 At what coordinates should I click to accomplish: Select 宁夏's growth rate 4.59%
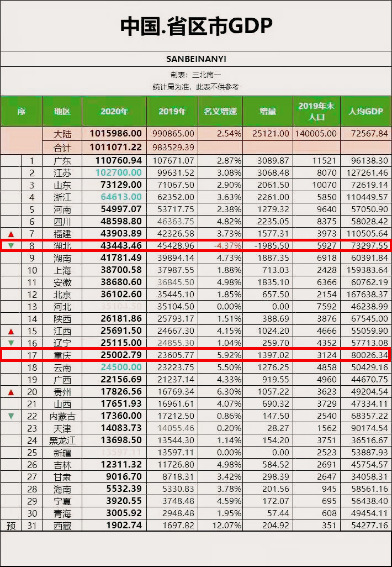tap(229, 502)
